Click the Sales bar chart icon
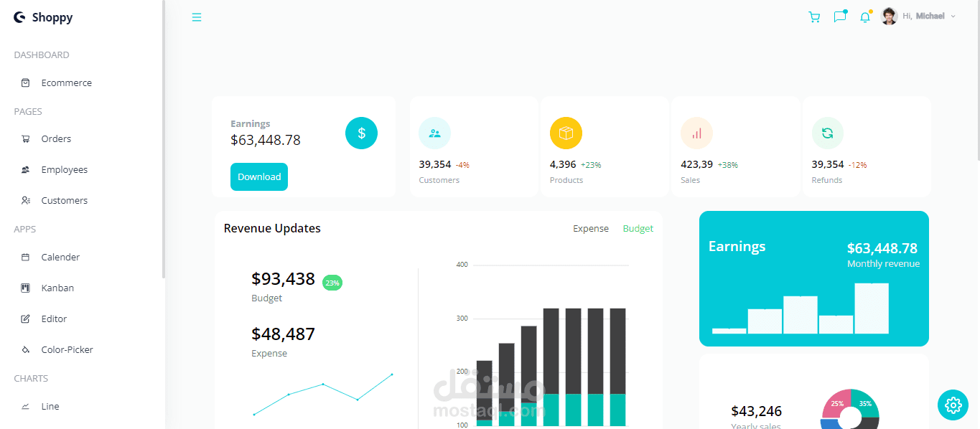Image resolution: width=980 pixels, height=429 pixels. tap(696, 133)
